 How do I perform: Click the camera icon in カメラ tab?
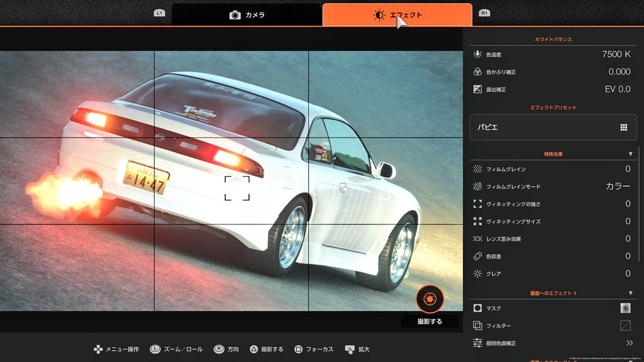click(235, 15)
